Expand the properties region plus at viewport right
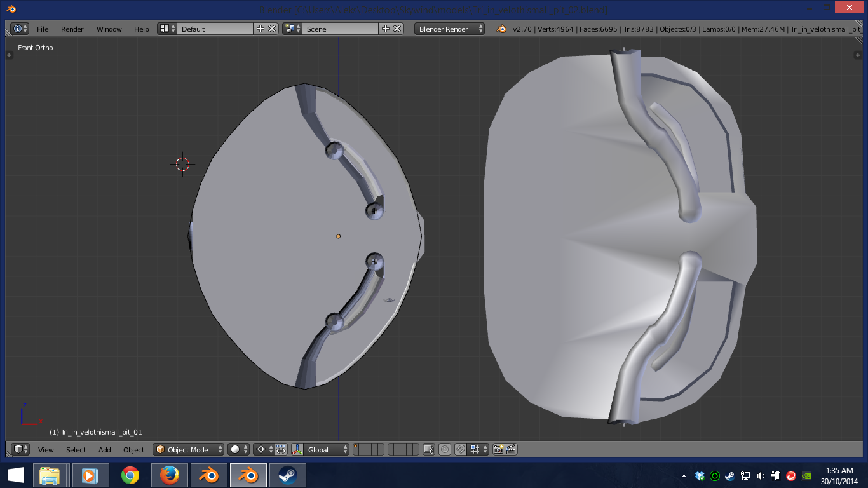868x488 pixels. pyautogui.click(x=858, y=55)
